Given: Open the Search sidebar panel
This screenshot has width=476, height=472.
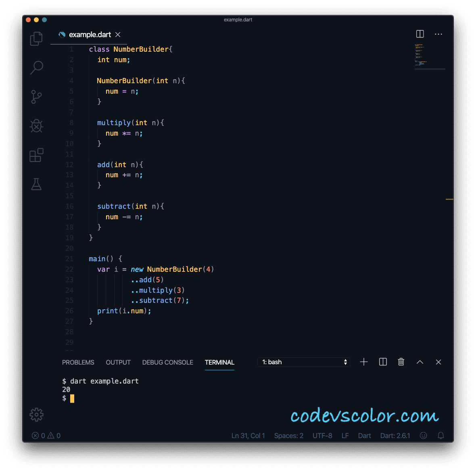Looking at the screenshot, I should point(37,67).
